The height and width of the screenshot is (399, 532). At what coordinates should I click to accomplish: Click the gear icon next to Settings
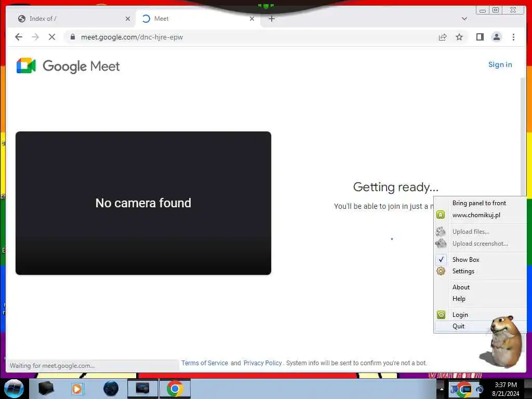point(441,271)
